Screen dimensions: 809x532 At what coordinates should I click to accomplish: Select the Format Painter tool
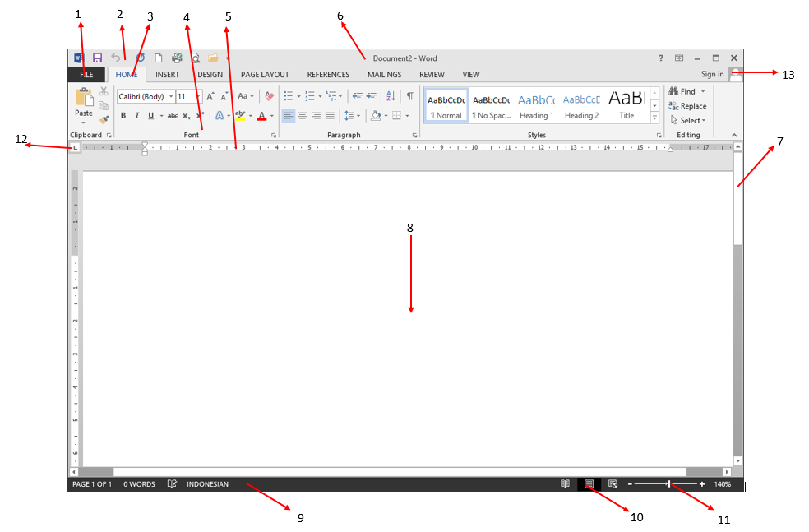105,120
